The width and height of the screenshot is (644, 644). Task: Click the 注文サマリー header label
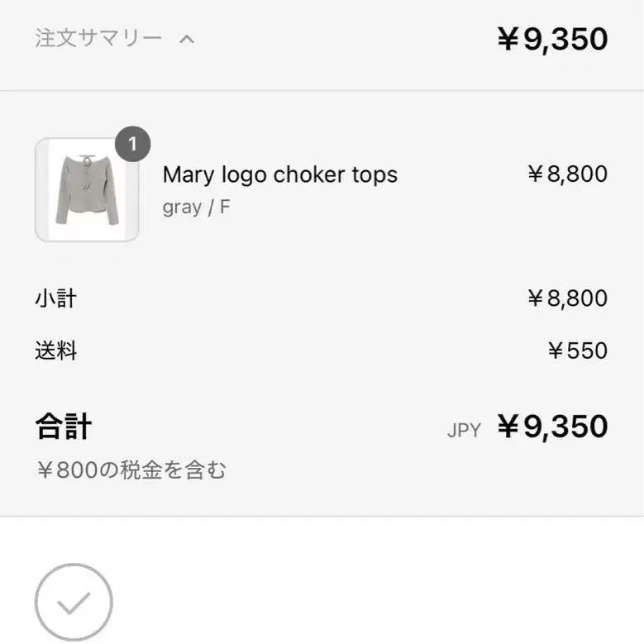click(x=98, y=38)
